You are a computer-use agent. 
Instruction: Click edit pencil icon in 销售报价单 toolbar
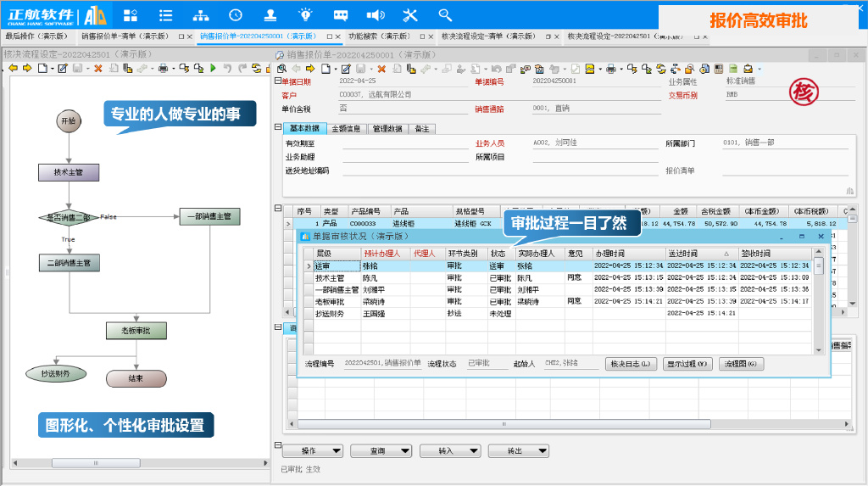tap(346, 69)
